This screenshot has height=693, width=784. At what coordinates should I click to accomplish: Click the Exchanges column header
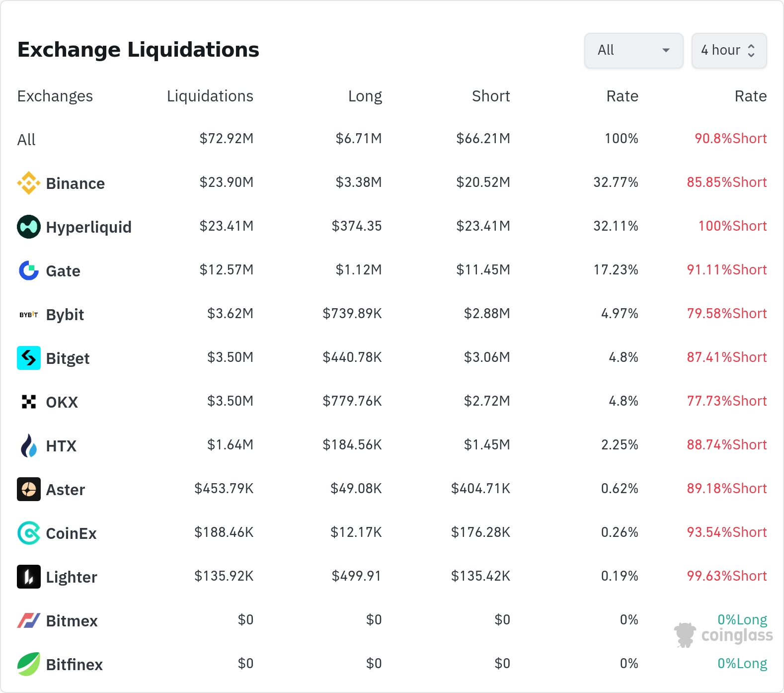(x=55, y=96)
